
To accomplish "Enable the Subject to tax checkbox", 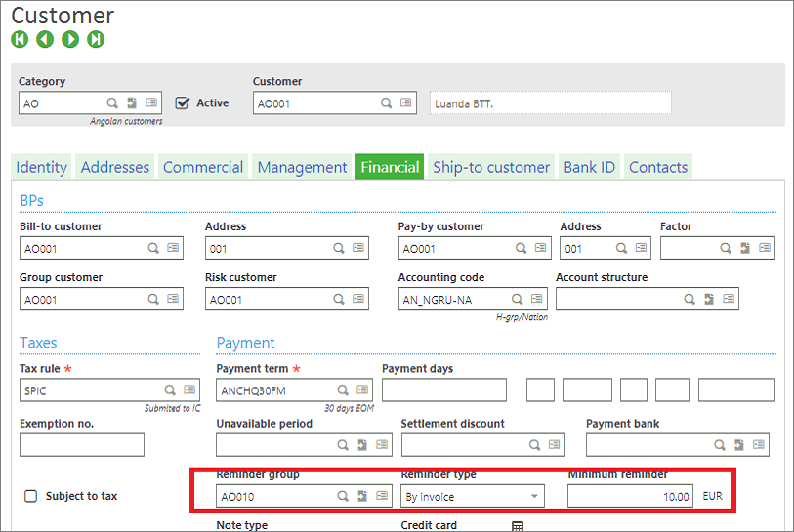I will click(30, 496).
